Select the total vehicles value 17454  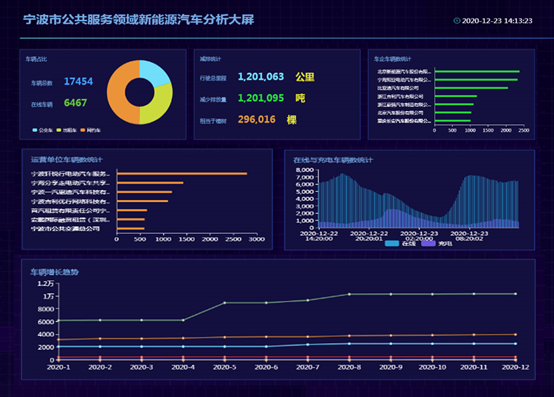pos(78,82)
